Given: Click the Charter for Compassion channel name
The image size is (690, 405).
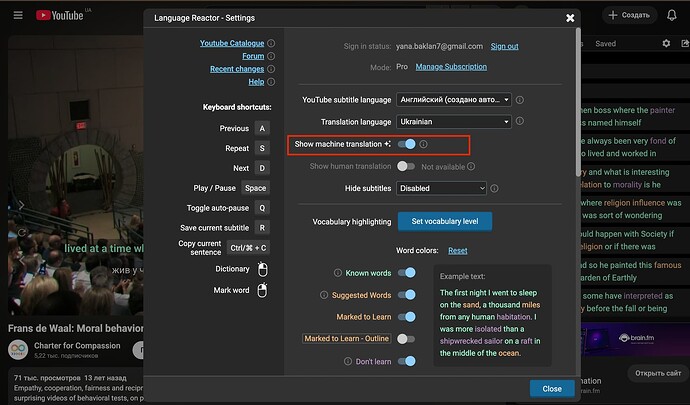Looking at the screenshot, I should (77, 346).
